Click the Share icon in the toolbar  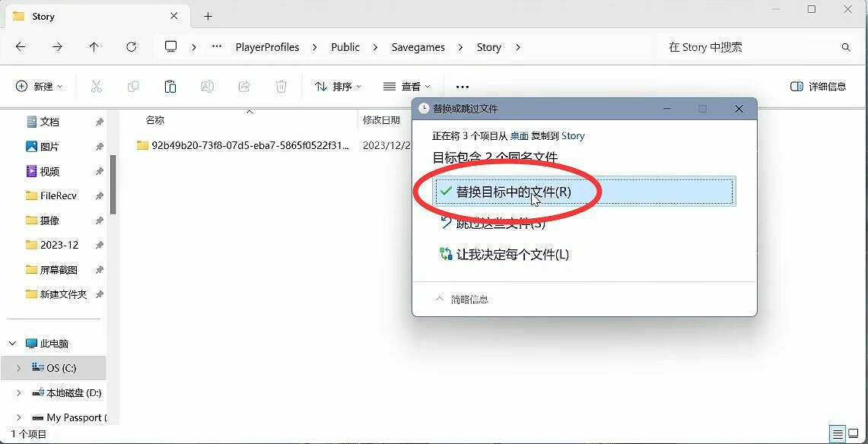[x=243, y=86]
